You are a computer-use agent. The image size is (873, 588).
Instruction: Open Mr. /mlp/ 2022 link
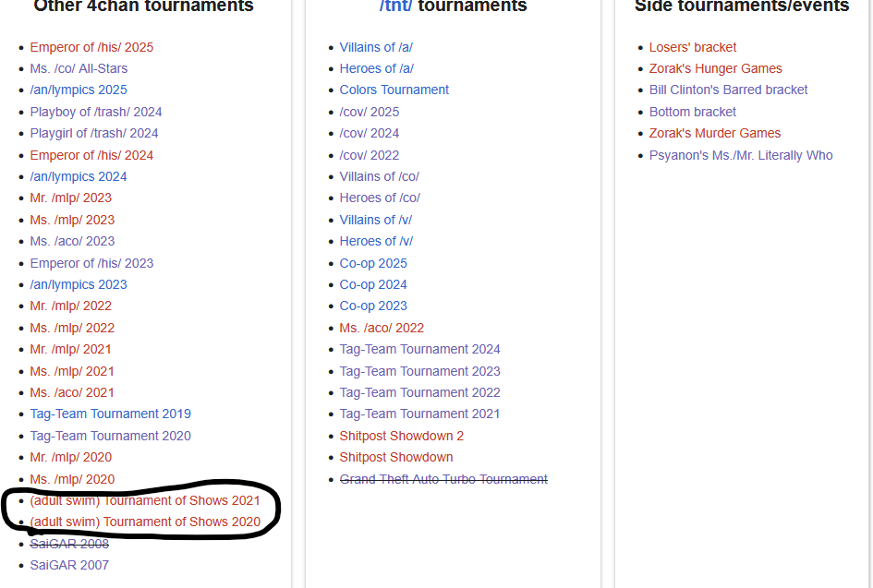[x=71, y=306]
